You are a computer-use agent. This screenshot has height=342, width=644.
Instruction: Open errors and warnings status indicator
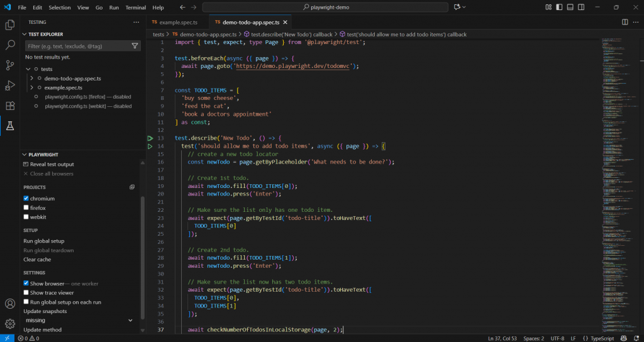pos(28,338)
